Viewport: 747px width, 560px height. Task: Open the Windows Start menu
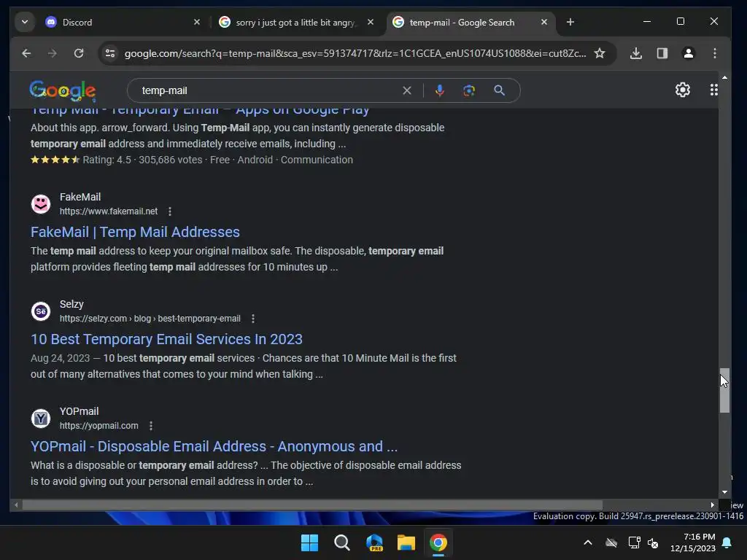tap(309, 542)
